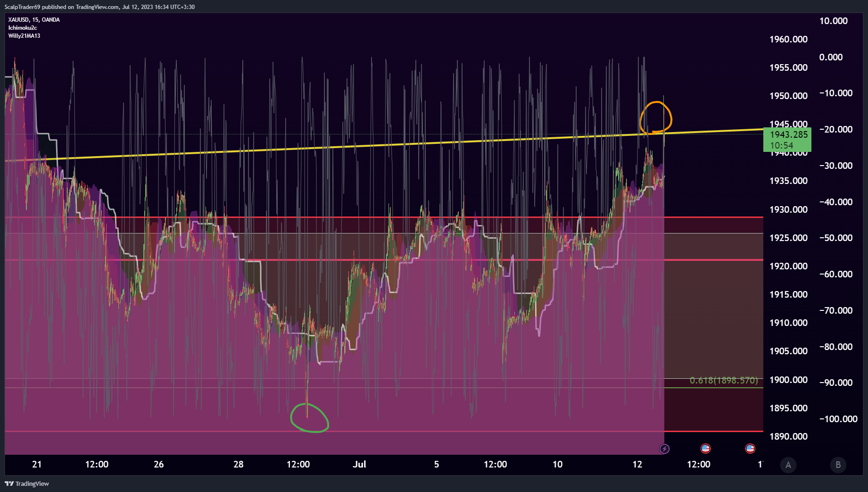Click the ScalpTrader69 published header text
Screen dimensions: 868x492
click(99, 7)
